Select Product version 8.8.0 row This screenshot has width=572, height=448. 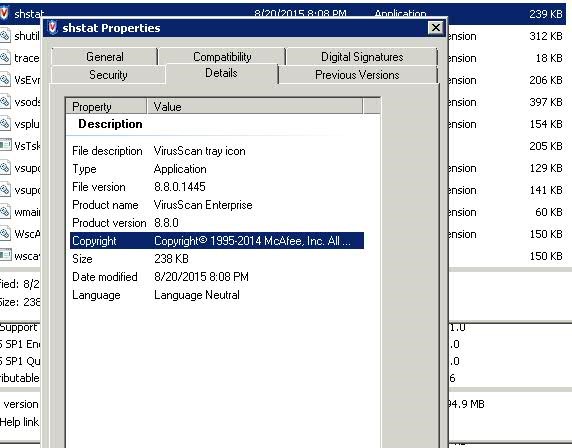click(217, 223)
